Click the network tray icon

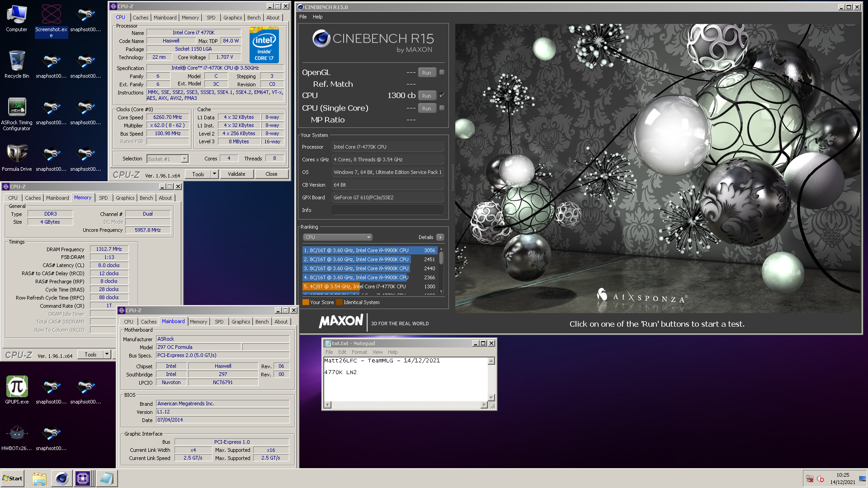[x=810, y=479]
